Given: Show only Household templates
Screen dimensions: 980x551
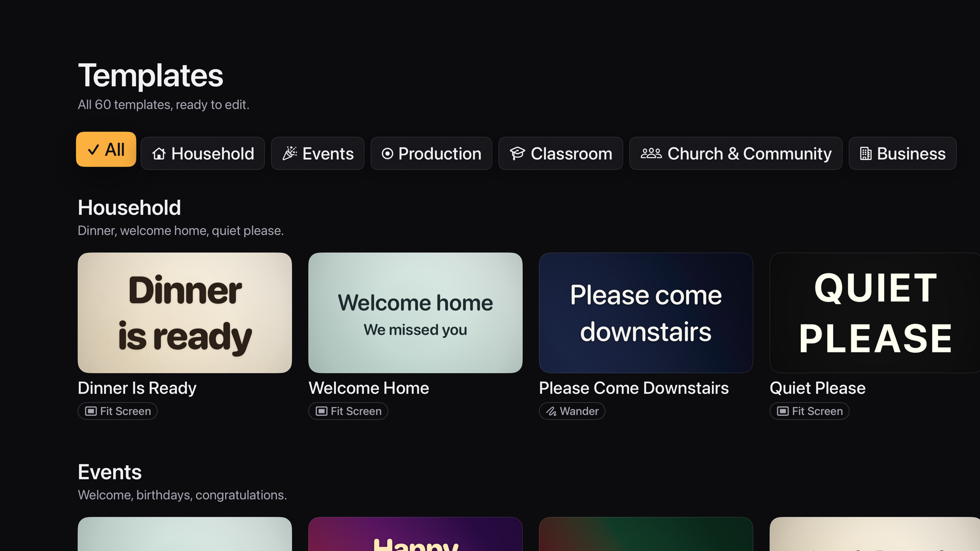Looking at the screenshot, I should click(203, 154).
